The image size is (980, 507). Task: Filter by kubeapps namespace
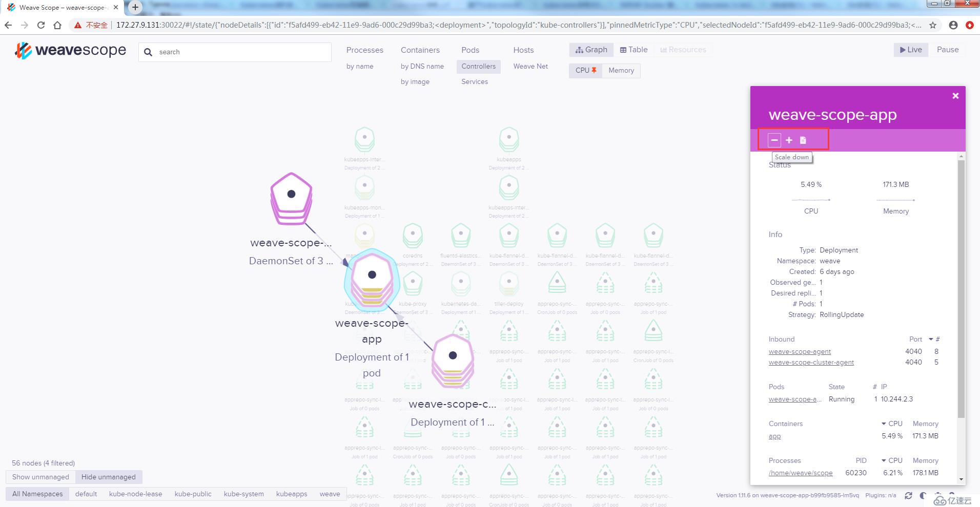click(292, 494)
